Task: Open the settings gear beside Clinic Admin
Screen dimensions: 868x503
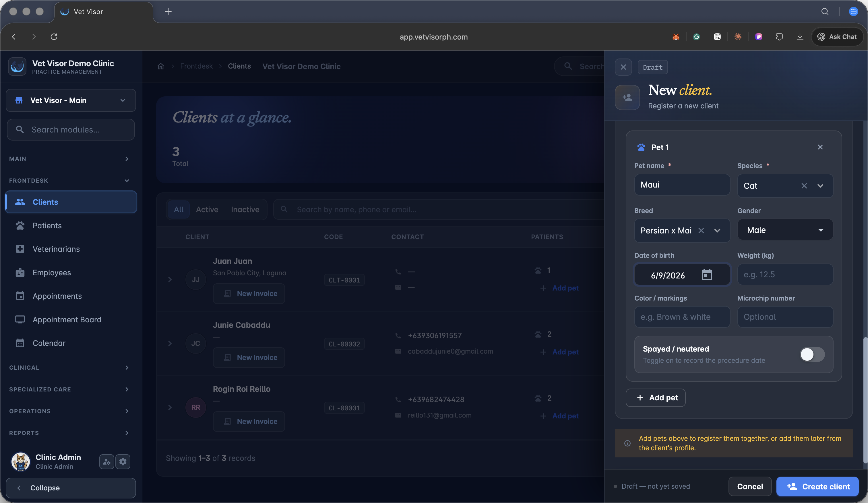Action: 123,462
